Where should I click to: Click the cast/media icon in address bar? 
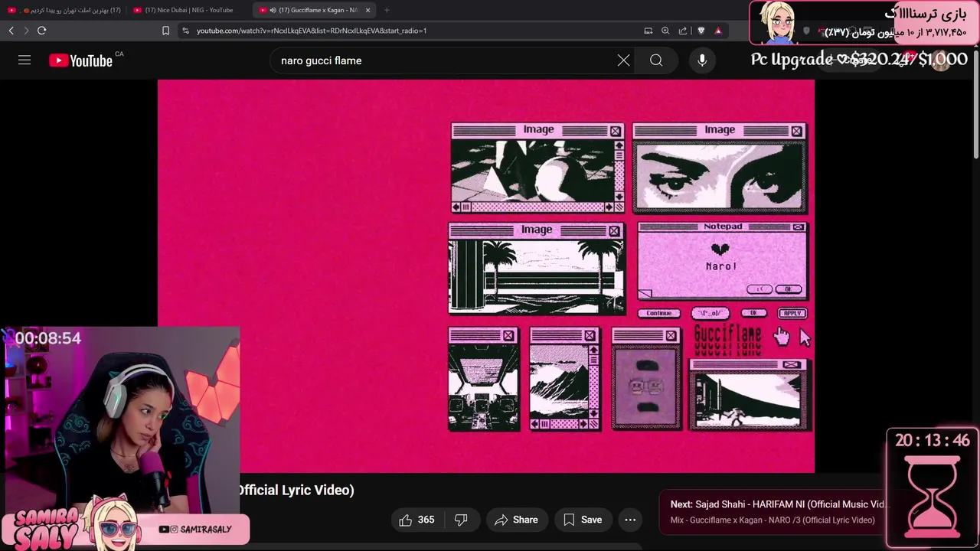[x=648, y=31]
